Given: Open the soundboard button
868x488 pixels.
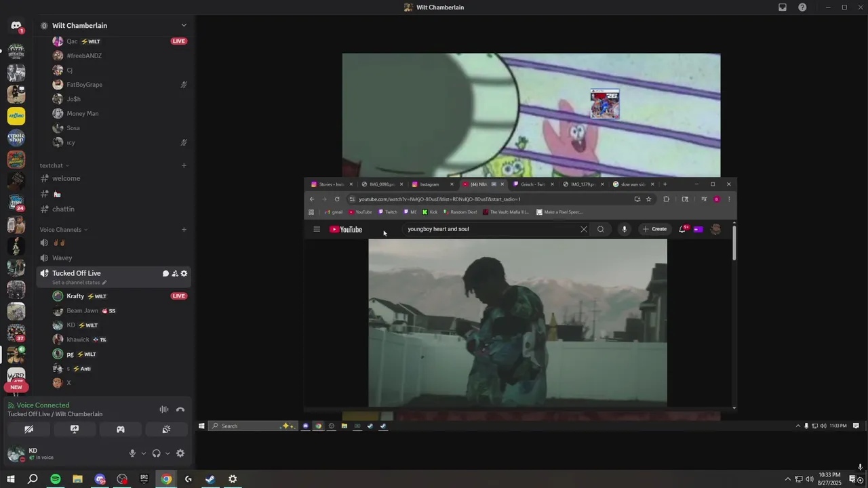Looking at the screenshot, I should coord(167,430).
